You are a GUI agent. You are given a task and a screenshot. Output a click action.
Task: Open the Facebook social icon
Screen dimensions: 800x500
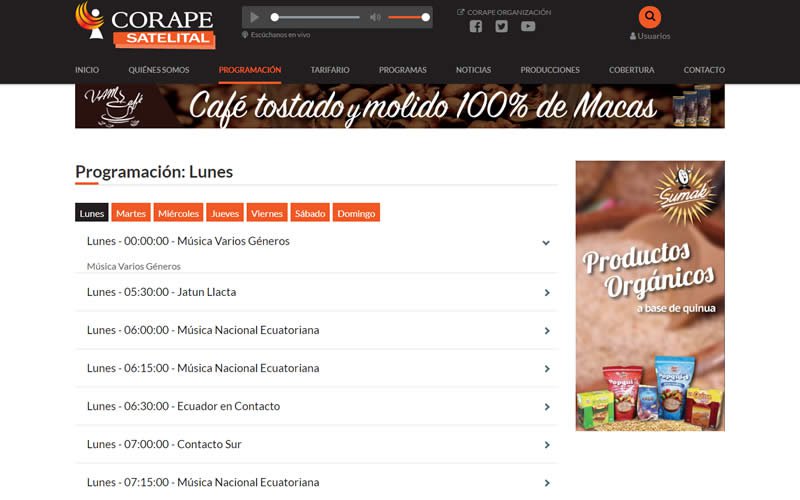click(x=476, y=27)
